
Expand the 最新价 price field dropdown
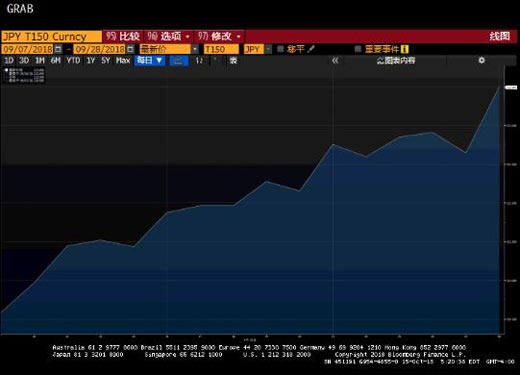tap(195, 49)
